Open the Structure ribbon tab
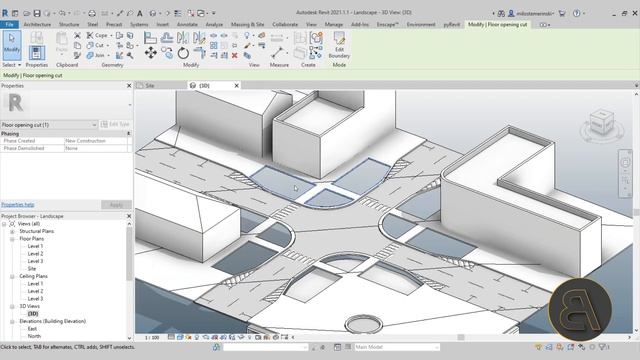 (69, 24)
